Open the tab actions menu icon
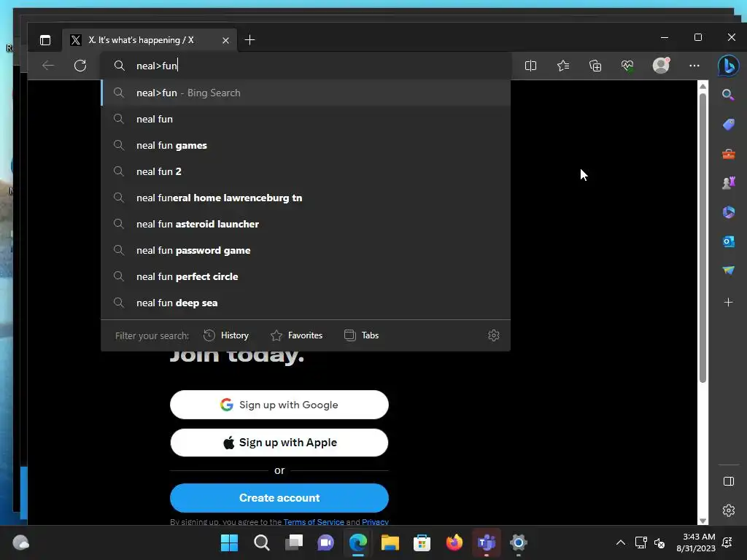The height and width of the screenshot is (560, 747). point(45,40)
